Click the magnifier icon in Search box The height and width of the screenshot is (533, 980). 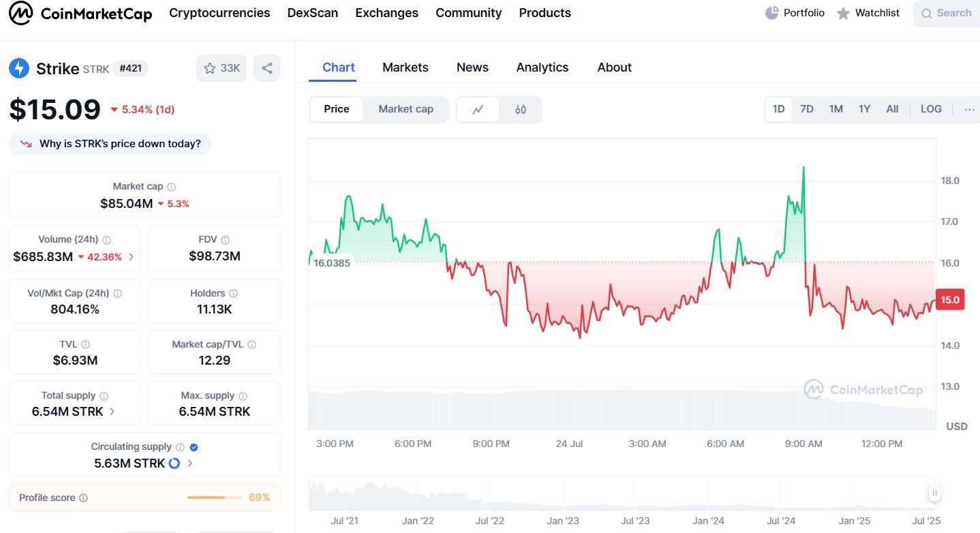[x=927, y=13]
